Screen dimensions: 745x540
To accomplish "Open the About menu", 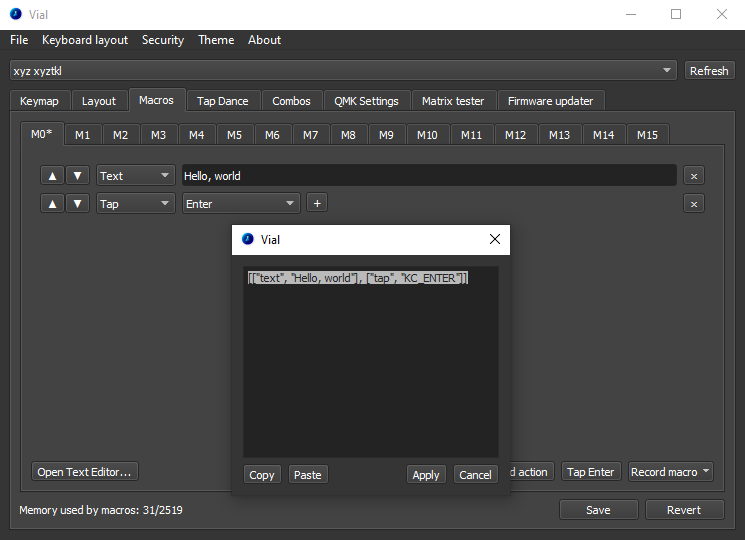I will pyautogui.click(x=264, y=40).
